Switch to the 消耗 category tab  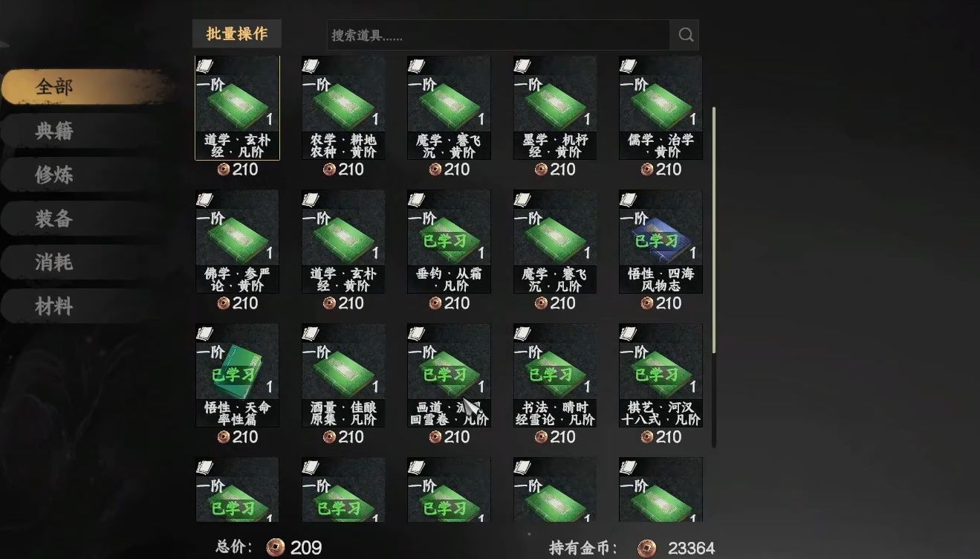(x=54, y=262)
